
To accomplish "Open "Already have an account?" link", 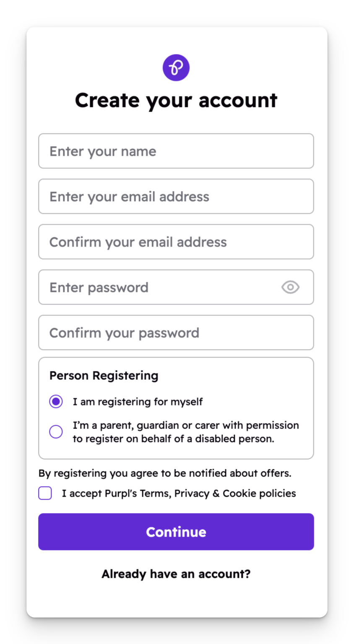I will 176,574.
